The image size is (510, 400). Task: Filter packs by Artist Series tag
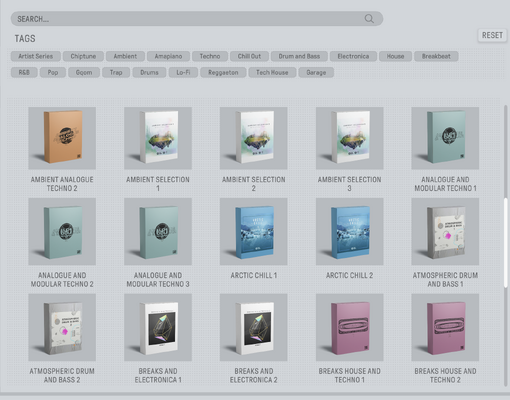[36, 56]
